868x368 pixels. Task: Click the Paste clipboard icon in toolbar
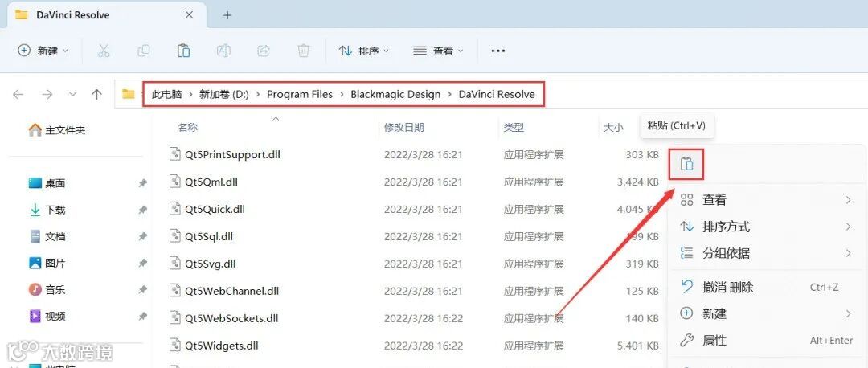(x=183, y=51)
